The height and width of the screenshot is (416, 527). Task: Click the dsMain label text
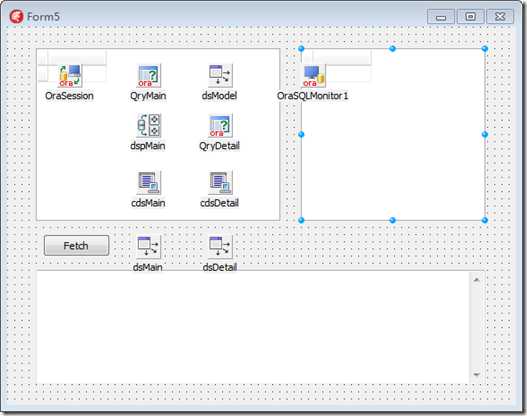point(148,267)
